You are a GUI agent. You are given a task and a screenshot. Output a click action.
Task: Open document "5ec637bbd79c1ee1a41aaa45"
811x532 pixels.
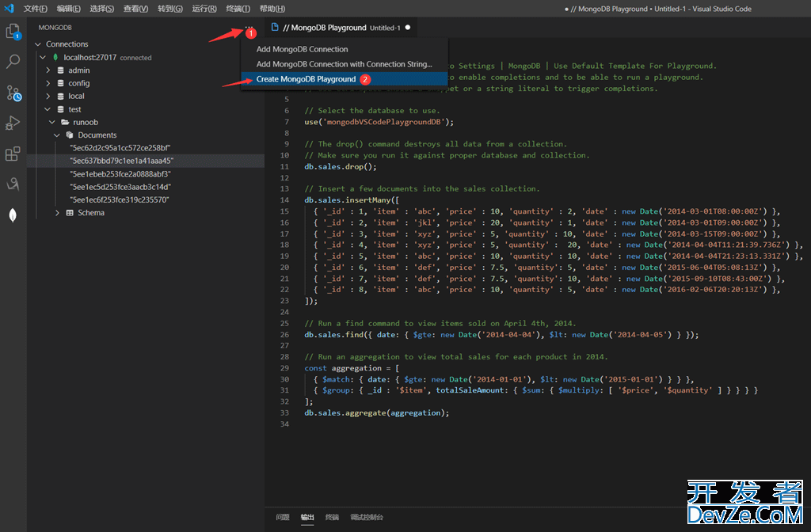click(x=121, y=161)
